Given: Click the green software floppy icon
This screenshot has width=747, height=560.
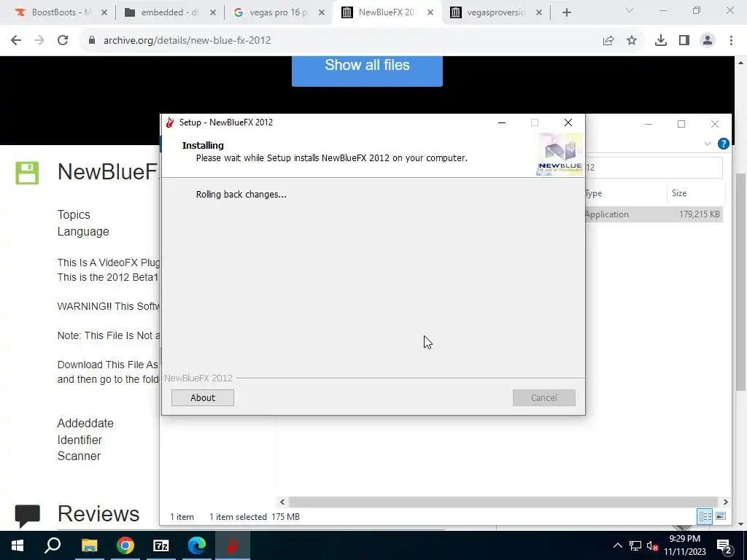Looking at the screenshot, I should tap(27, 173).
